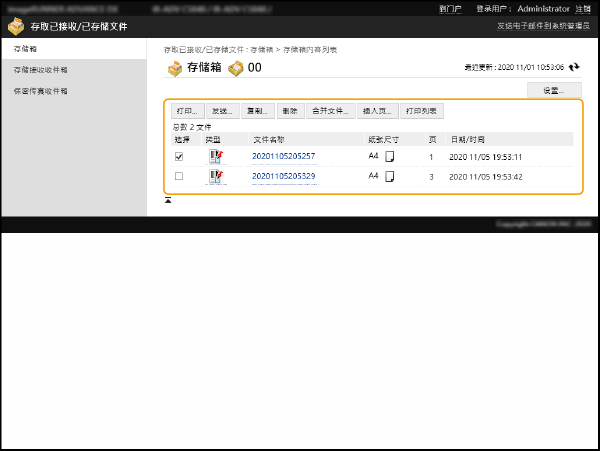Click the box 00 icon in the heading
This screenshot has width=600, height=451.
tap(236, 68)
